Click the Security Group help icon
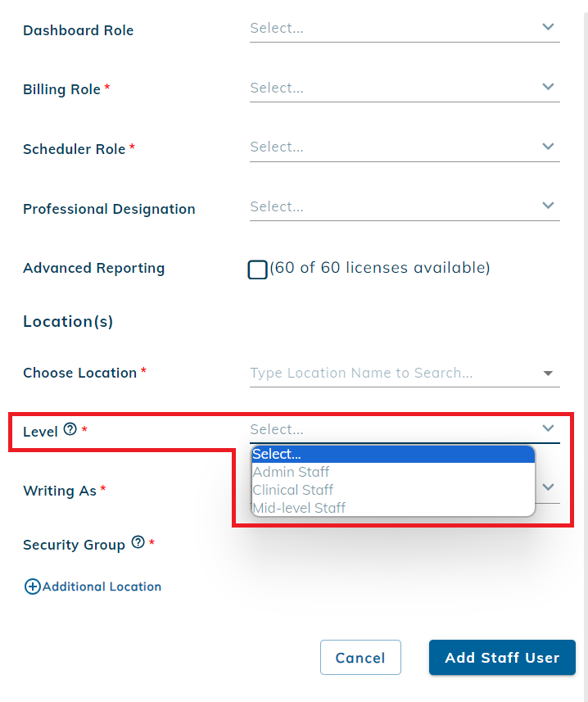588x702 pixels. (x=138, y=542)
